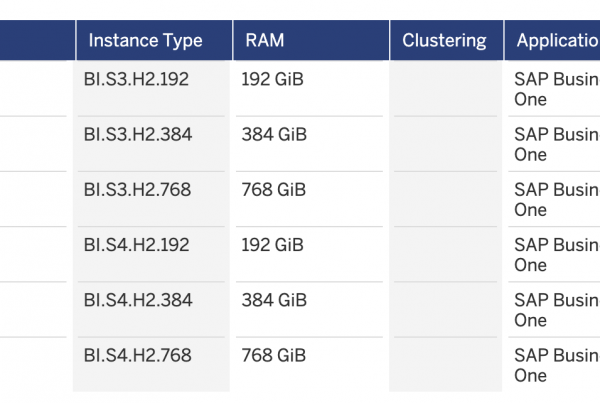Click 192 GiB in the BI.S3.H2.192 row
This screenshot has height=403, width=600.
[x=272, y=79]
